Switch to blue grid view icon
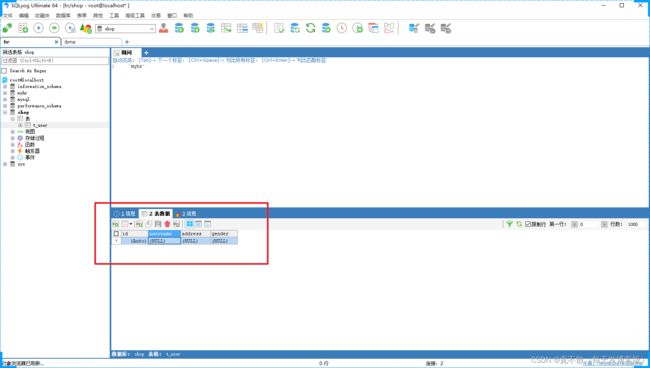This screenshot has height=368, width=650. [x=190, y=224]
